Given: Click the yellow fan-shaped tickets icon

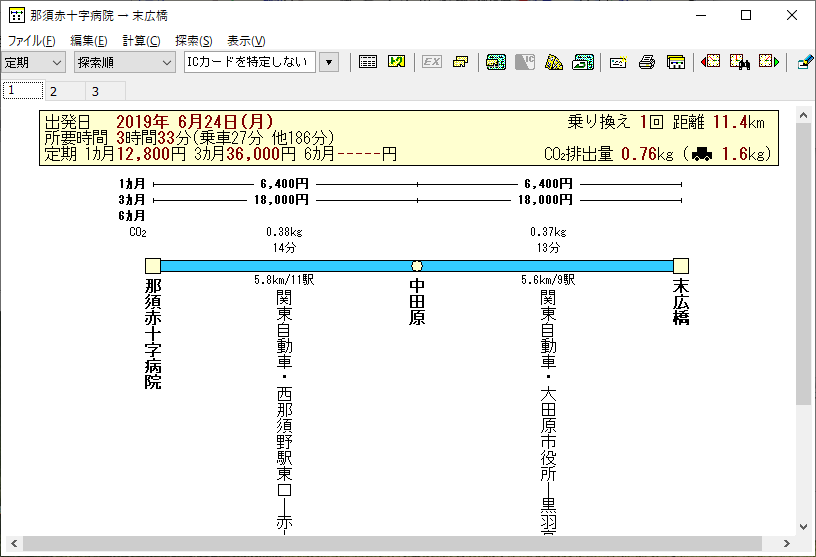Looking at the screenshot, I should [x=554, y=62].
